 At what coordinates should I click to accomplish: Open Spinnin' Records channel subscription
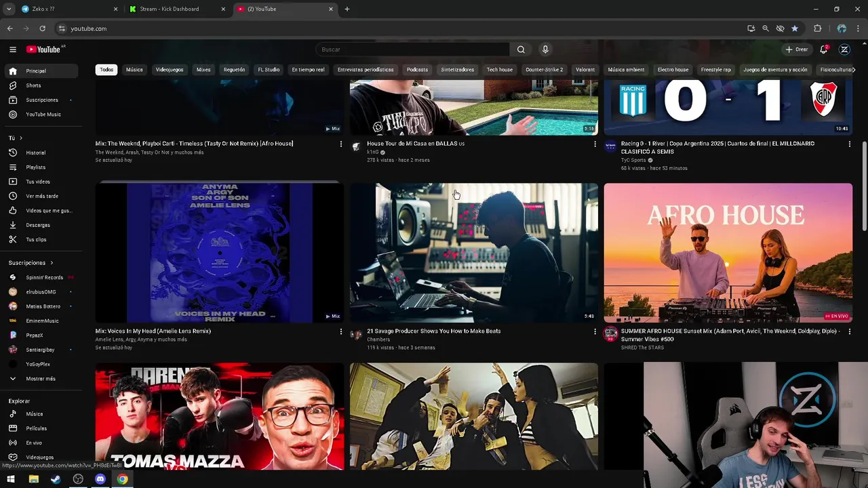coord(41,277)
